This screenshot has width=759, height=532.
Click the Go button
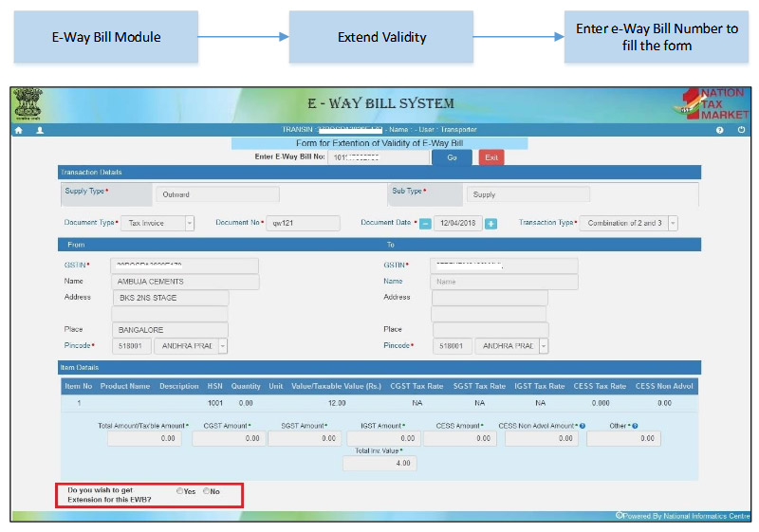(452, 157)
